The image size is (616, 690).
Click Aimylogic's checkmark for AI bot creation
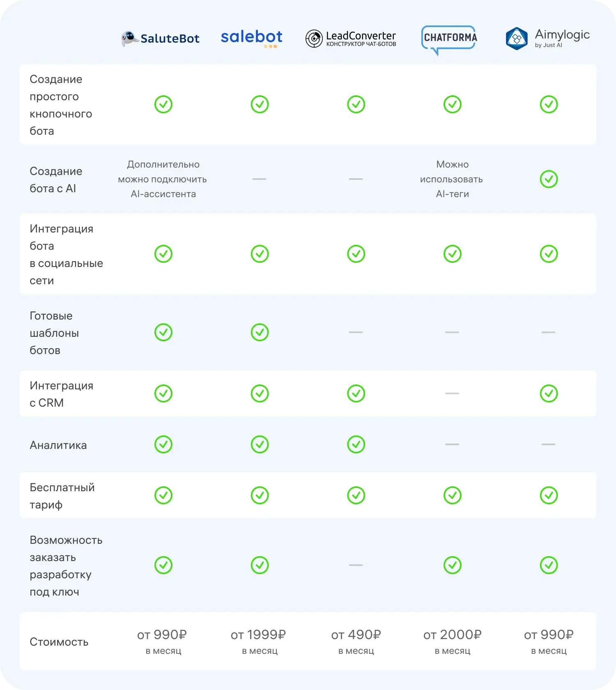(549, 179)
